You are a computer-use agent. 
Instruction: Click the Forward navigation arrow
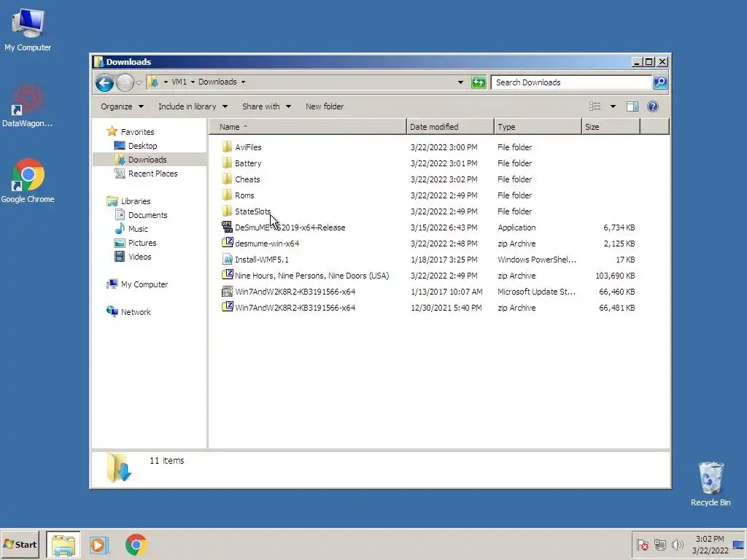click(125, 83)
